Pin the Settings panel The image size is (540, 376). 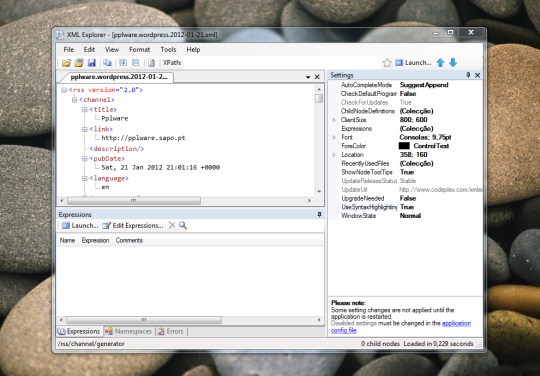468,75
